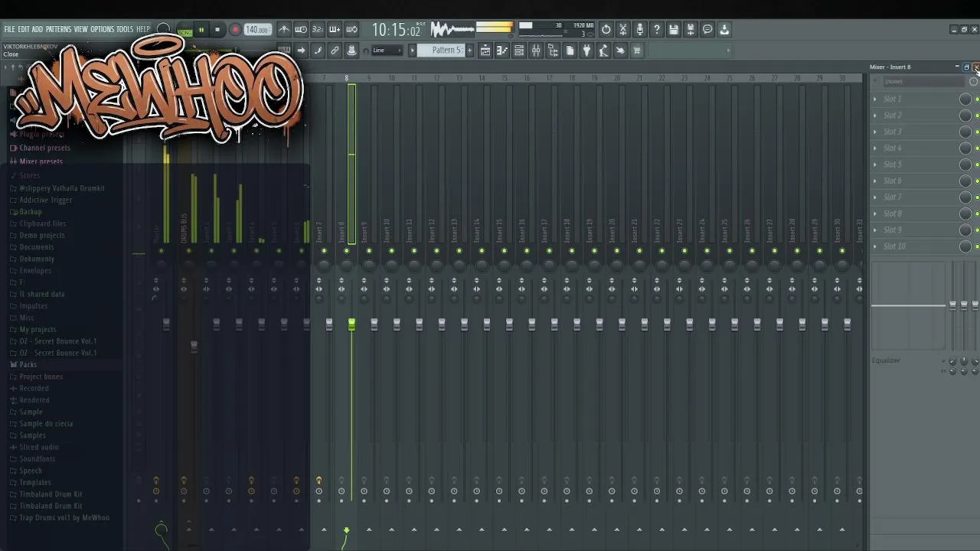Open the FILE menu
980x551 pixels.
tap(9, 29)
